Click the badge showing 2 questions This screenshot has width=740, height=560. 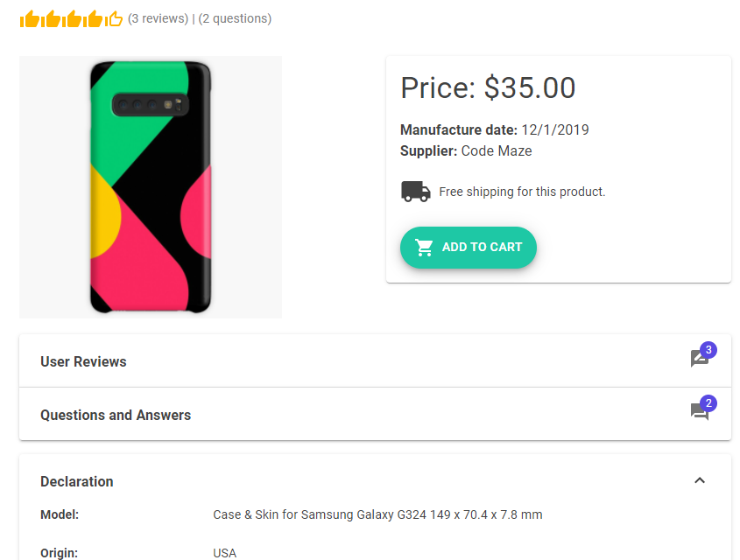click(708, 403)
